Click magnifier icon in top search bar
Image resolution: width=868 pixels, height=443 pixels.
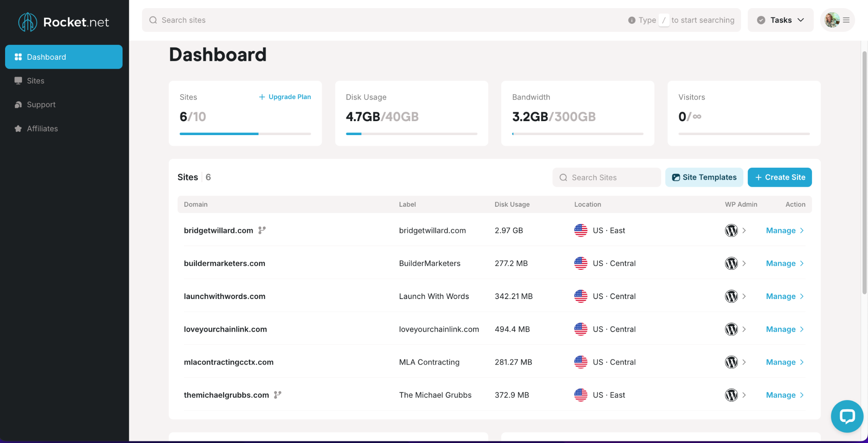click(x=153, y=20)
